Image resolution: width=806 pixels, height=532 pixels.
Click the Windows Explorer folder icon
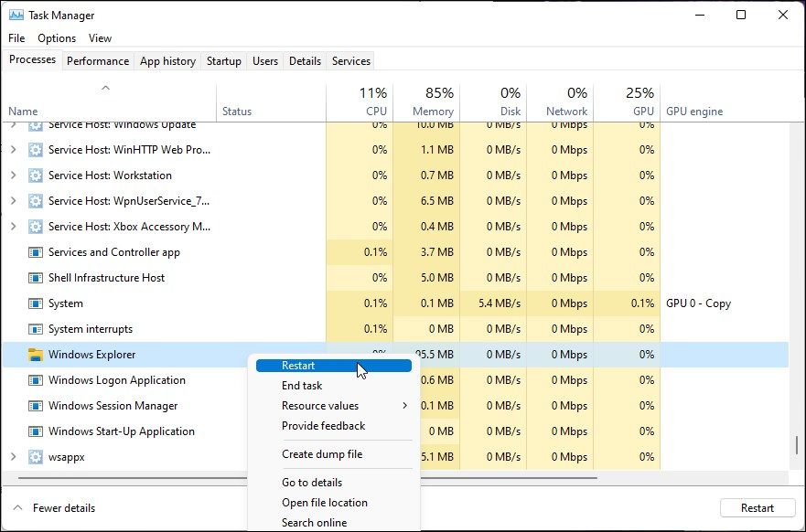tap(35, 354)
